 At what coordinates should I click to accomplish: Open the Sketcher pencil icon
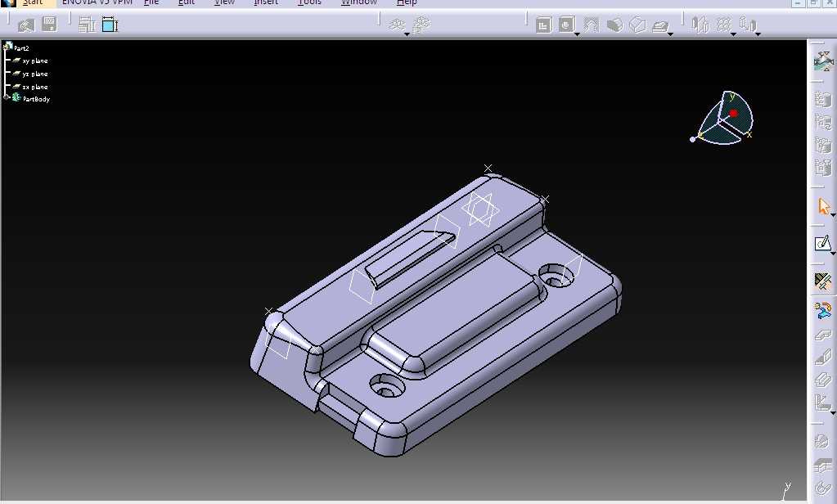pos(822,244)
